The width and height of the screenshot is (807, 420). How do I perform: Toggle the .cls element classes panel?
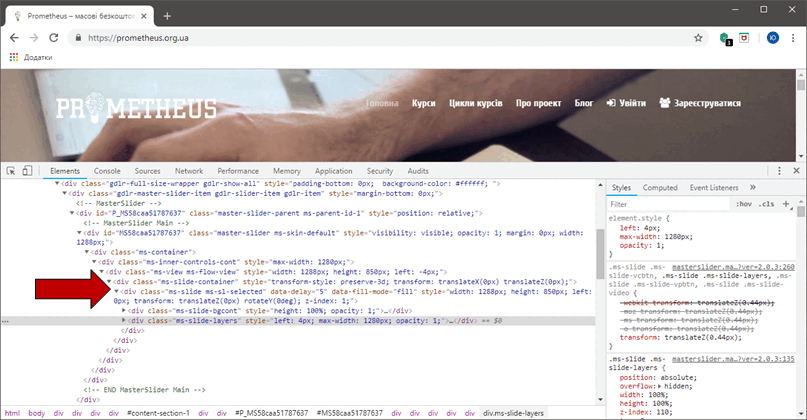[x=766, y=204]
